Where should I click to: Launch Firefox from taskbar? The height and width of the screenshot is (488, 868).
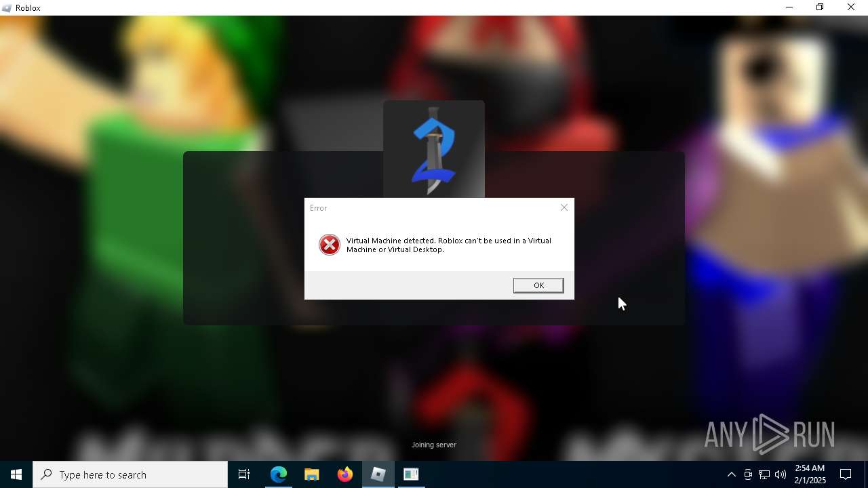tap(345, 474)
